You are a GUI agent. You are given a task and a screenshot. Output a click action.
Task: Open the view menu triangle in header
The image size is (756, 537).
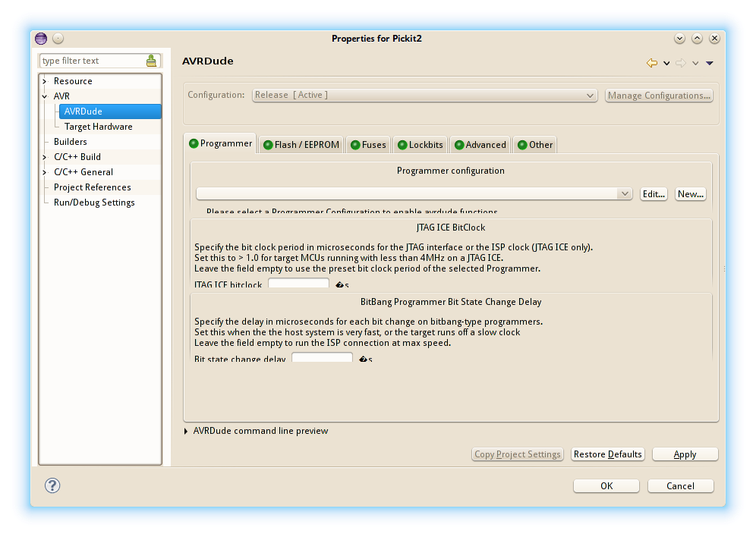tap(710, 63)
